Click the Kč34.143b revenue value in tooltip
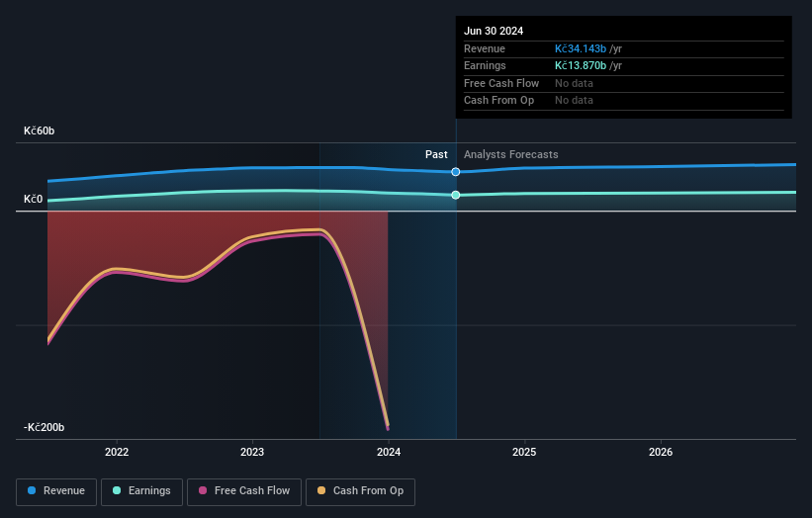This screenshot has height=518, width=812. tap(580, 48)
